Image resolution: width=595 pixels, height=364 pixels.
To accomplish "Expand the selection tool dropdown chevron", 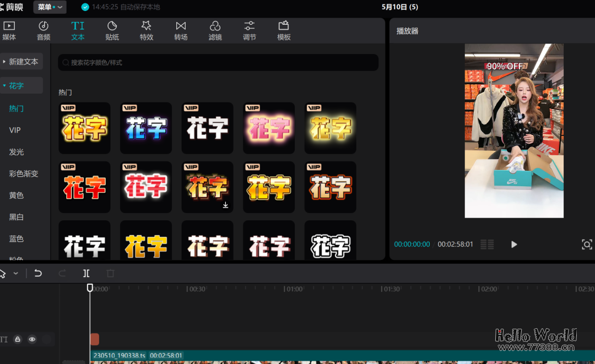I will (15, 273).
